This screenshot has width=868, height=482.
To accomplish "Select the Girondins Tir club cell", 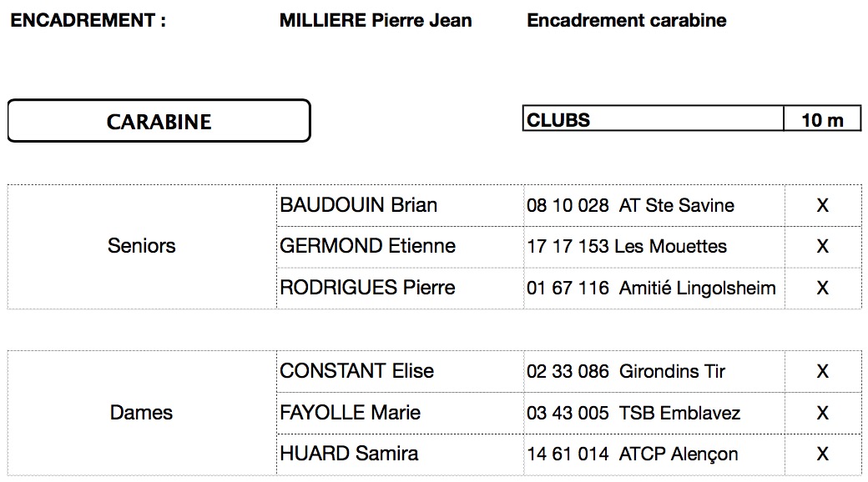I will click(654, 371).
